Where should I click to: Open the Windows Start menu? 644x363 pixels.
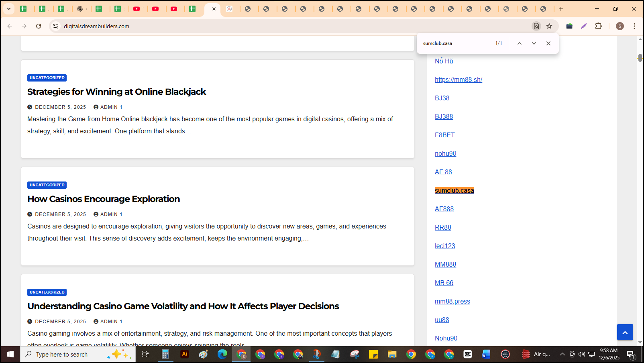click(x=10, y=354)
